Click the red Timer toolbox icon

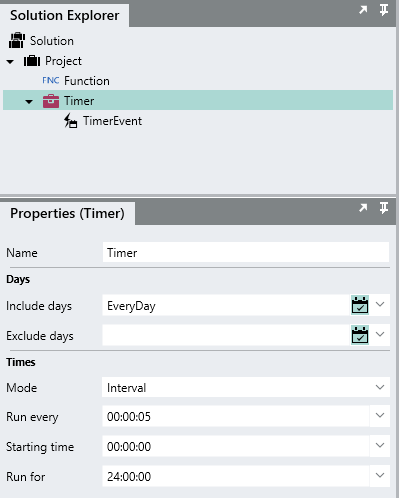[x=51, y=101]
